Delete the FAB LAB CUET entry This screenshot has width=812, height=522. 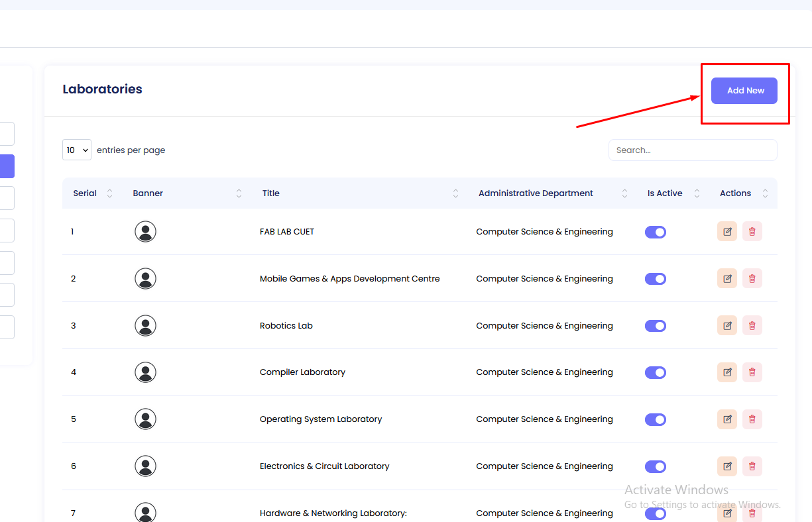[752, 232]
